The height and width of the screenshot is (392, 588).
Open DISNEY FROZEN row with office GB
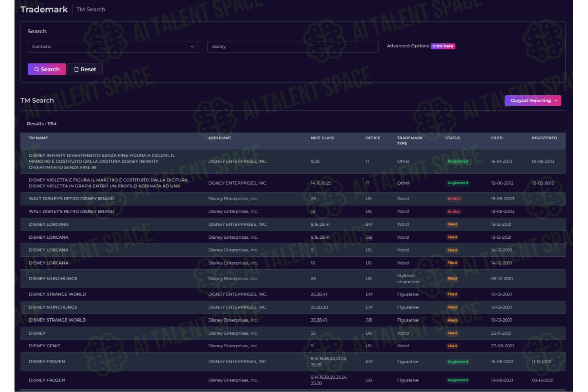(x=293, y=380)
